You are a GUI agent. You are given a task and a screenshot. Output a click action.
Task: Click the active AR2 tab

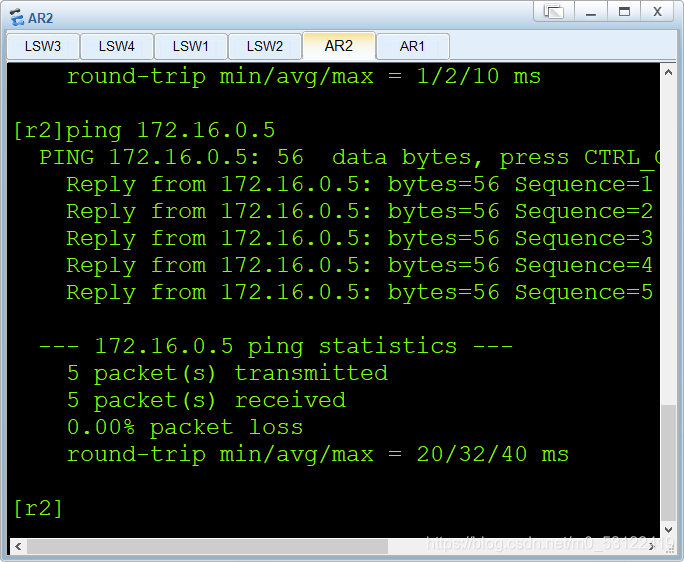tap(339, 46)
